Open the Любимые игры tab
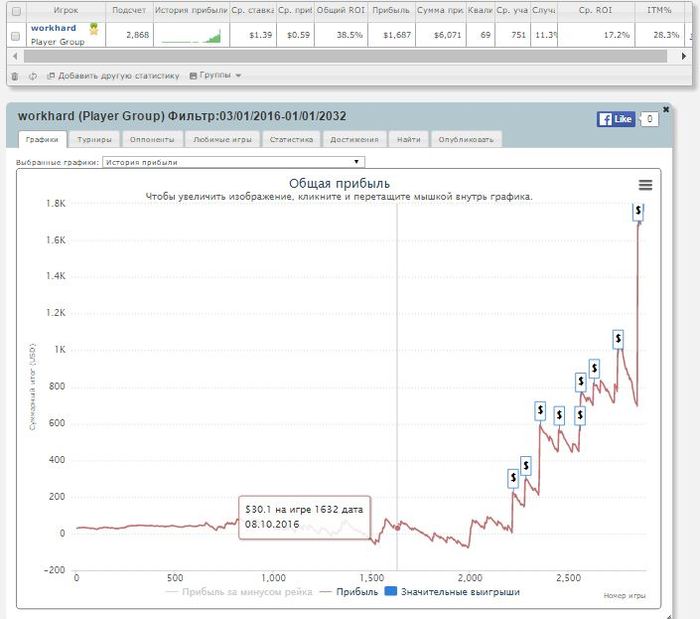 point(222,140)
